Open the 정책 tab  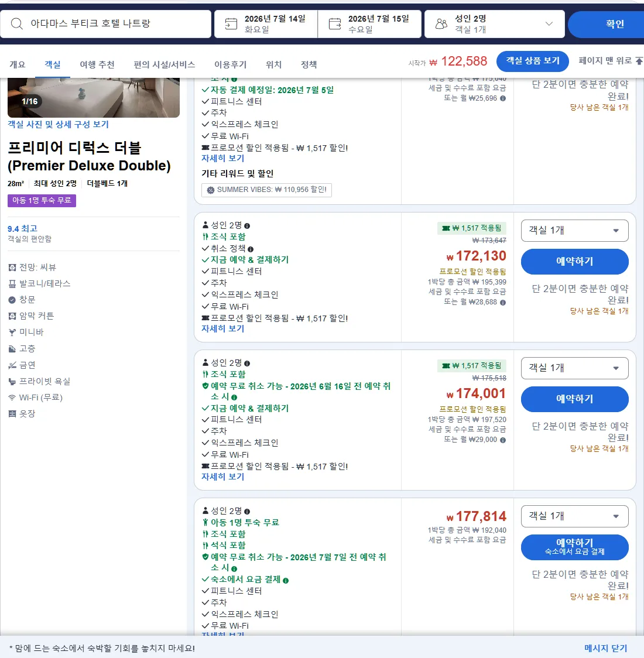(309, 64)
